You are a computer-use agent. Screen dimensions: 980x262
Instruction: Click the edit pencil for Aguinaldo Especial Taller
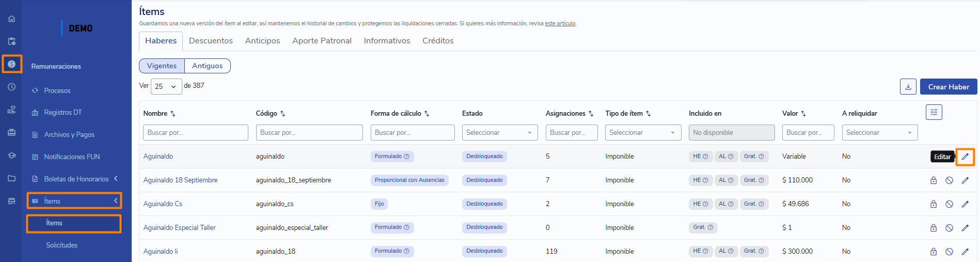tap(965, 228)
